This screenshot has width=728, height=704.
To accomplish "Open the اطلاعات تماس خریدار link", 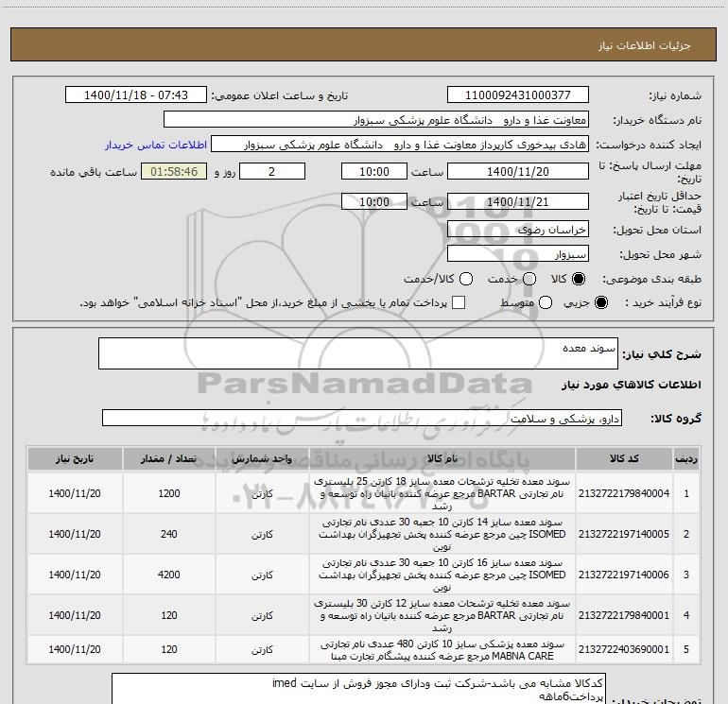I will click(156, 145).
